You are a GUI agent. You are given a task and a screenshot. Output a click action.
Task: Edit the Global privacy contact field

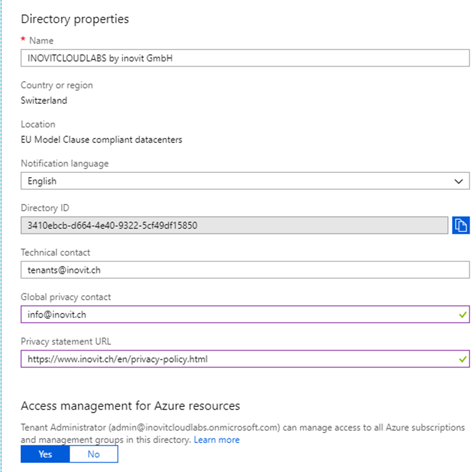click(x=245, y=315)
